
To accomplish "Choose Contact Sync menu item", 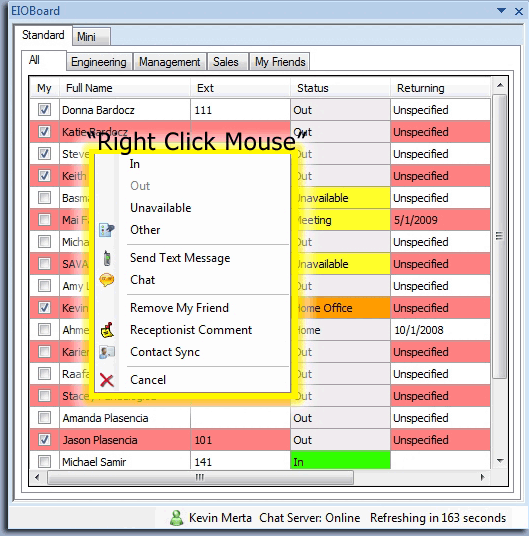I will click(192, 352).
